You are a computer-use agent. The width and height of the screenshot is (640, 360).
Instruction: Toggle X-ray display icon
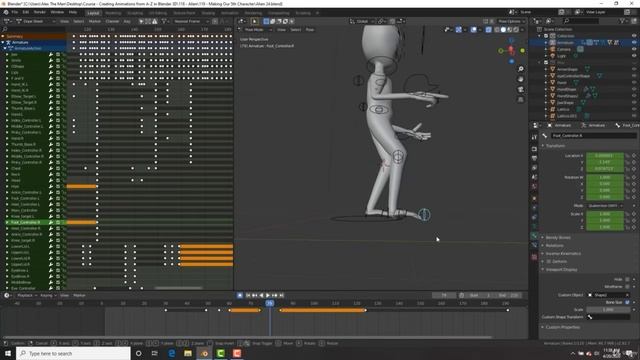pyautogui.click(x=489, y=30)
